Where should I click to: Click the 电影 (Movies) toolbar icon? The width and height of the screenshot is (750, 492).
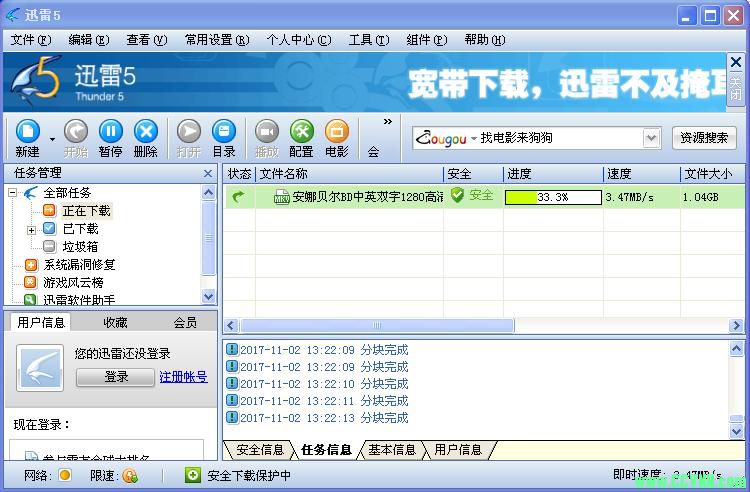point(337,132)
